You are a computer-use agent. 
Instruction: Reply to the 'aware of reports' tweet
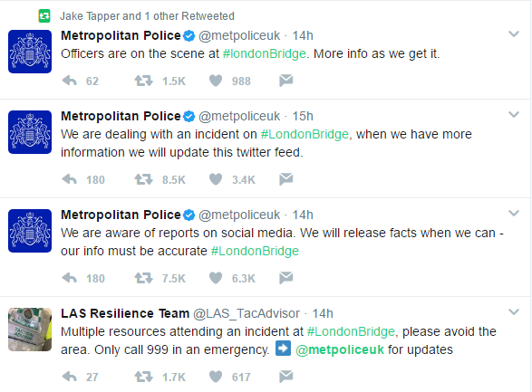pyautogui.click(x=70, y=278)
